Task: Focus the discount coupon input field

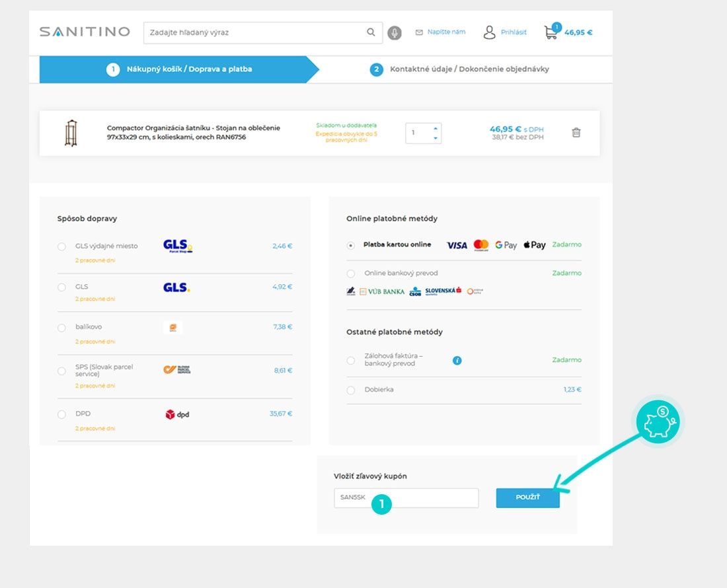Action: (406, 497)
